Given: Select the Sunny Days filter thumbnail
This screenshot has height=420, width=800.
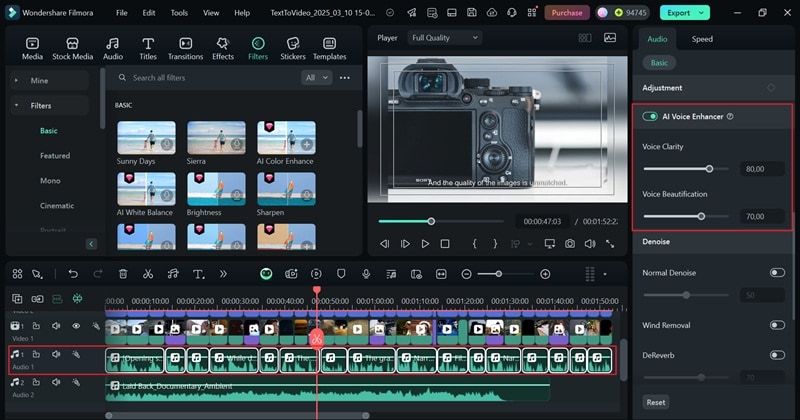Looking at the screenshot, I should 146,137.
